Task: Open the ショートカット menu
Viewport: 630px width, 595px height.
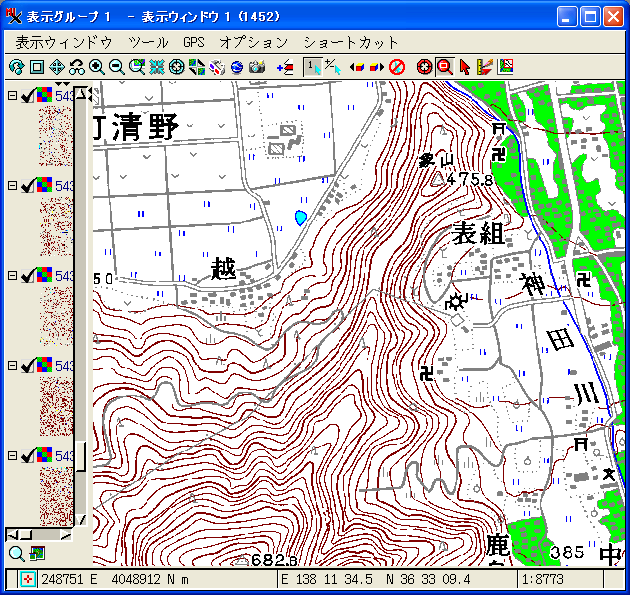Action: coord(350,42)
